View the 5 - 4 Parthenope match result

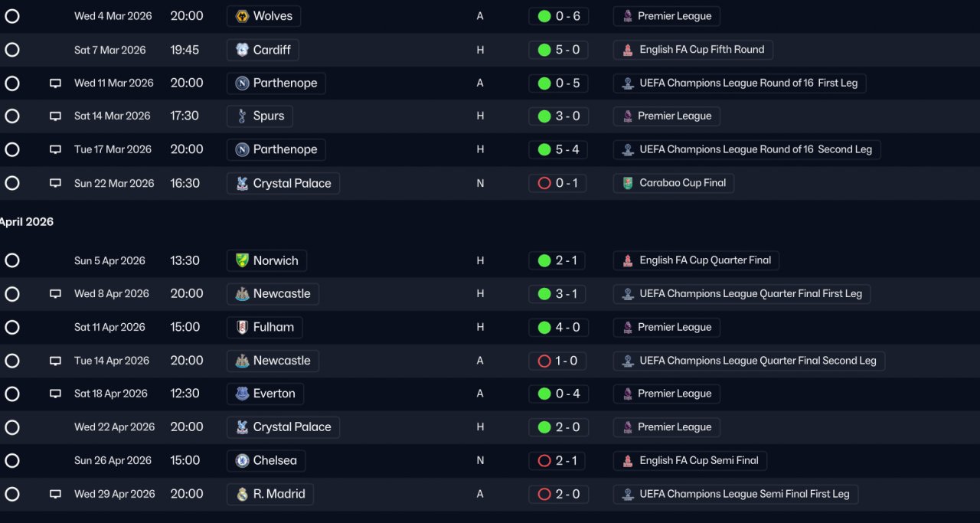pos(558,149)
